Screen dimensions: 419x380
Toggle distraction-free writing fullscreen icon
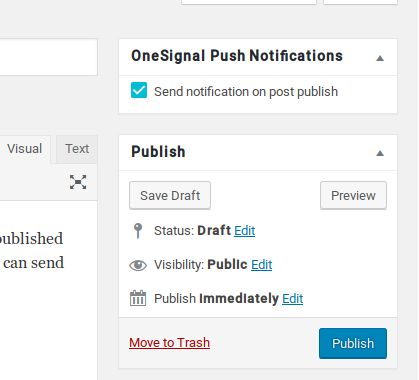tap(78, 182)
